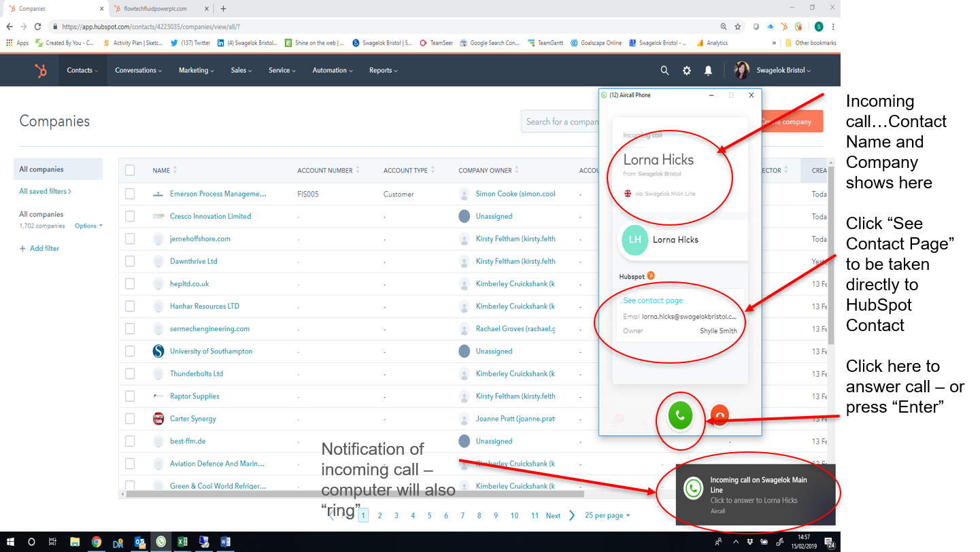Click the incoming call notification toast
Screen dimensions: 980x552
point(756,495)
